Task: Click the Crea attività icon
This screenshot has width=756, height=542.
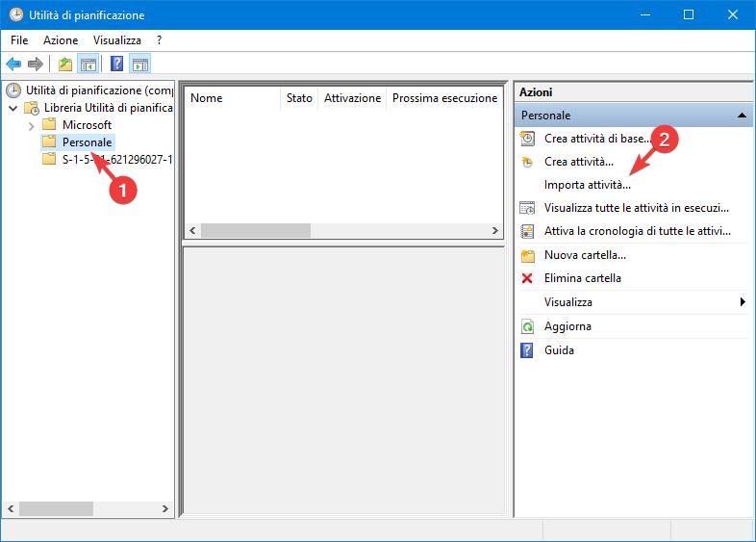Action: tap(527, 162)
